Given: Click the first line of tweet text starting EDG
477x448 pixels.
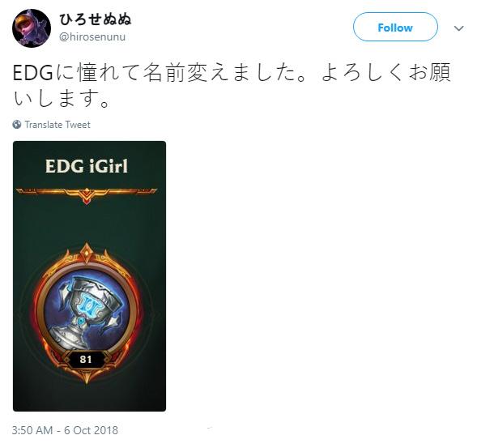Looking at the screenshot, I should (232, 73).
